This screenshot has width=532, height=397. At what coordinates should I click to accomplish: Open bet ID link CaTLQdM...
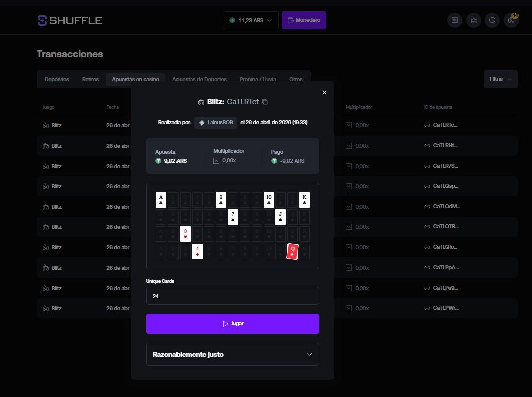[442, 206]
